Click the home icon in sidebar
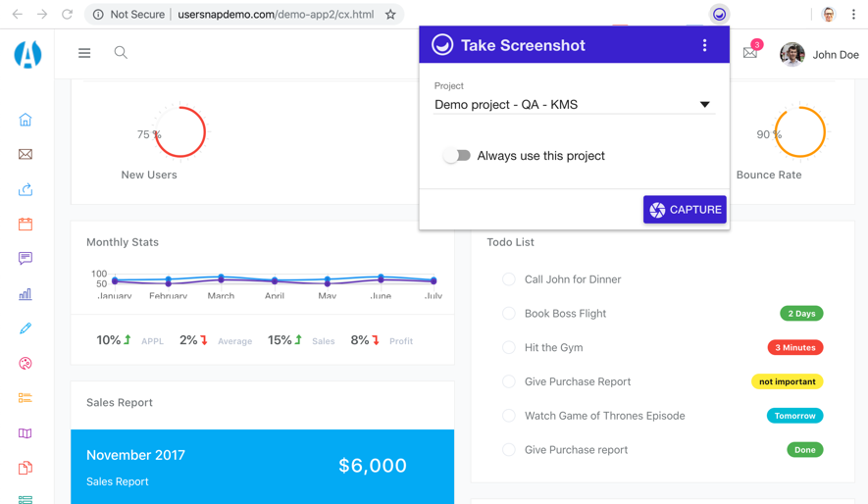This screenshot has height=504, width=868. tap(26, 120)
